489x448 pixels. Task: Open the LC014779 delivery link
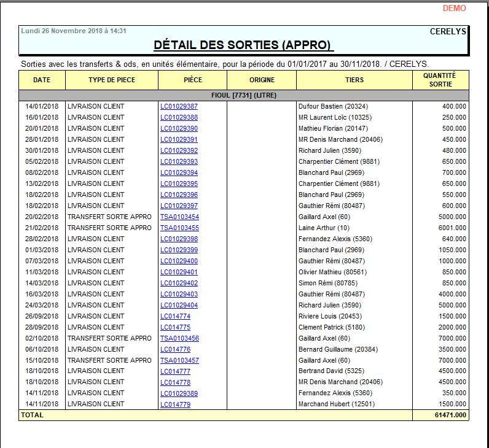pyautogui.click(x=175, y=404)
